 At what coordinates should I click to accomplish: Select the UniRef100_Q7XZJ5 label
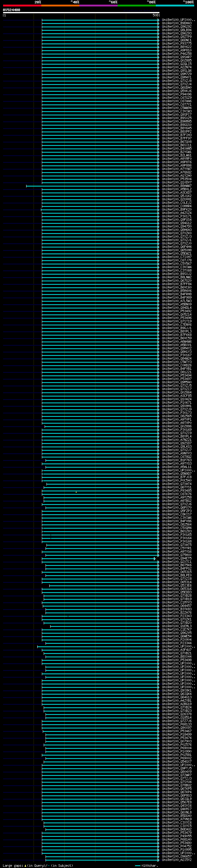177,386
